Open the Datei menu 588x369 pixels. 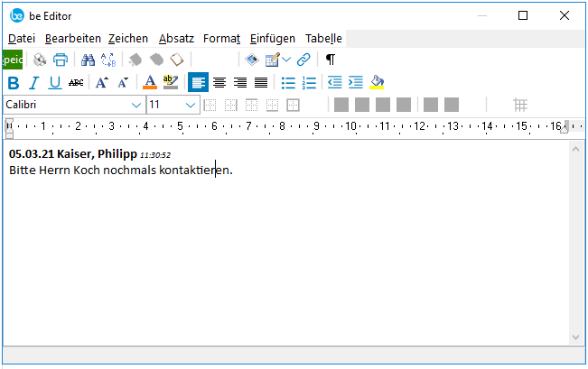[22, 38]
